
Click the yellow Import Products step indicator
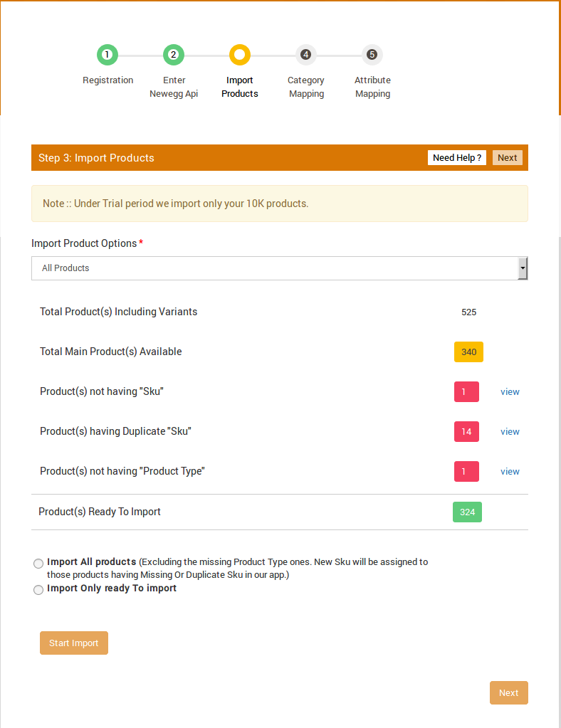tap(239, 54)
